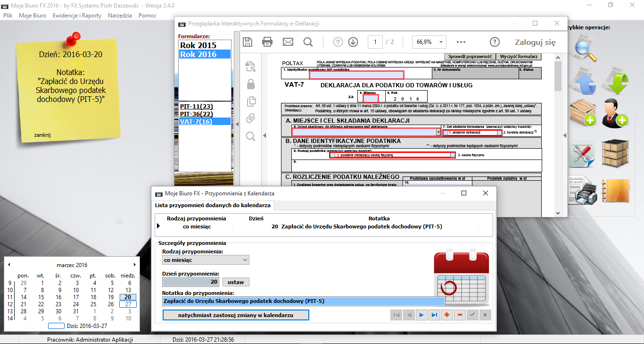Select 'Rok 2015' in the forms list
644x344 pixels.
[205, 45]
